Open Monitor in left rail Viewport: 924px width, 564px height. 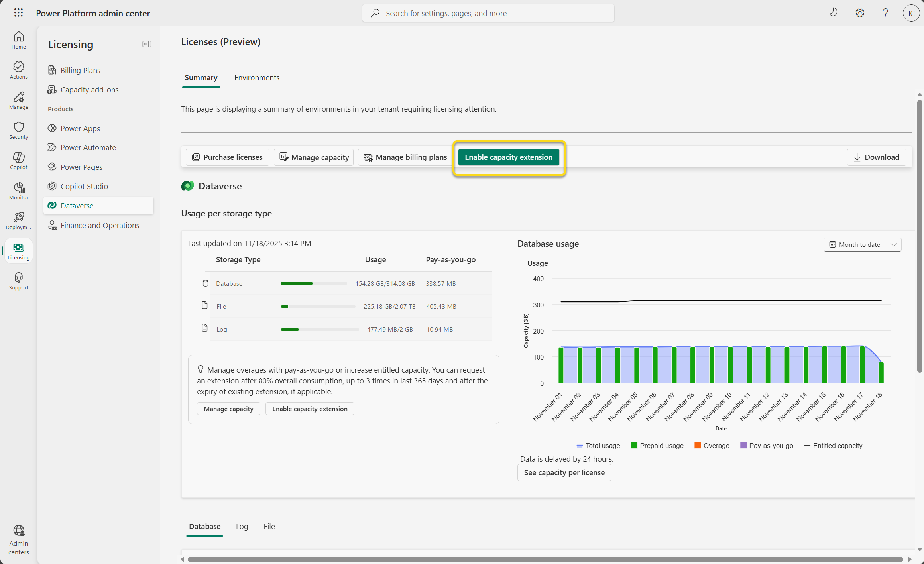[x=19, y=191]
